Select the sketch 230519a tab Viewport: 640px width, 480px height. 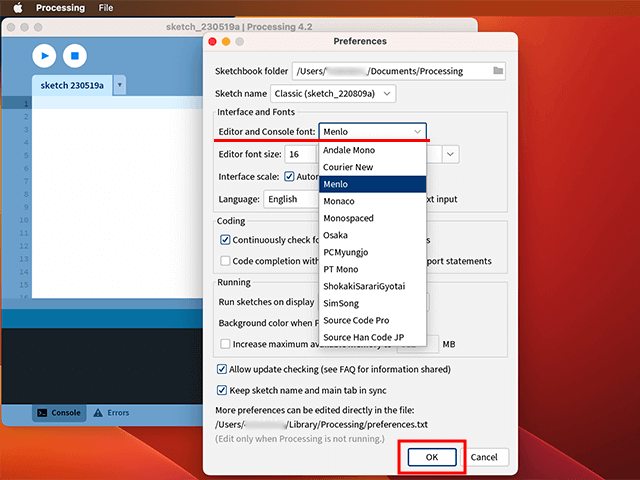click(x=72, y=85)
